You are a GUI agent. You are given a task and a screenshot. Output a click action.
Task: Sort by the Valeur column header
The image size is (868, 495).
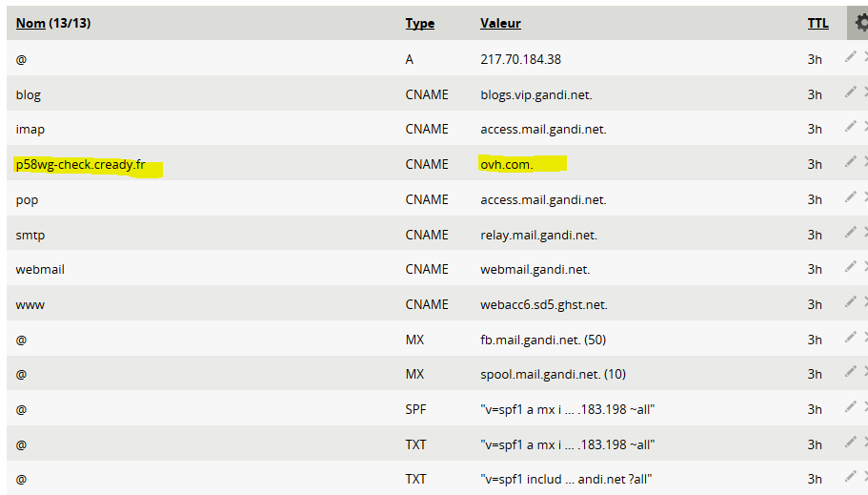point(500,24)
